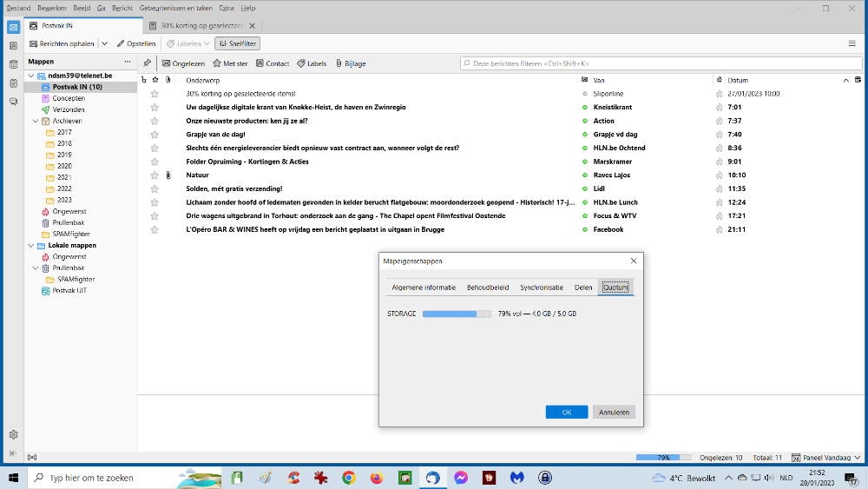868x489 pixels.
Task: Open the settings gear in the sidebar
Action: click(x=13, y=434)
